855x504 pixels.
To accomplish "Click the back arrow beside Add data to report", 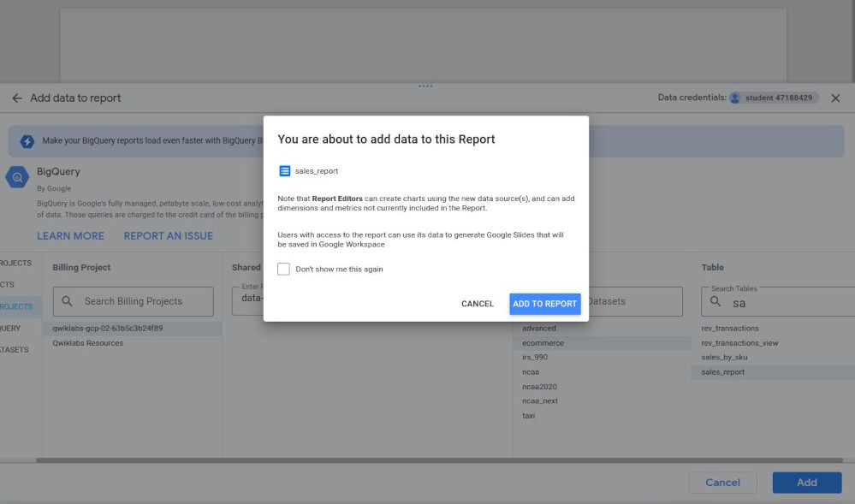I will (17, 98).
